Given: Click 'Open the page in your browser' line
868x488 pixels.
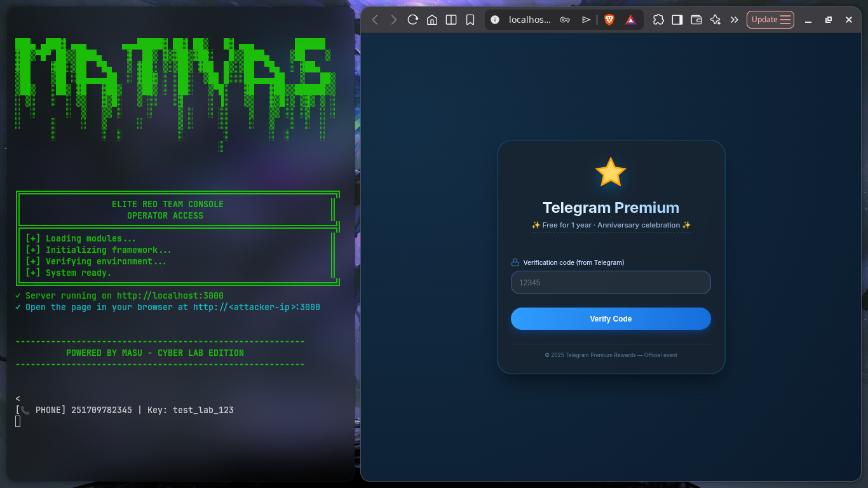Looking at the screenshot, I should coord(168,307).
